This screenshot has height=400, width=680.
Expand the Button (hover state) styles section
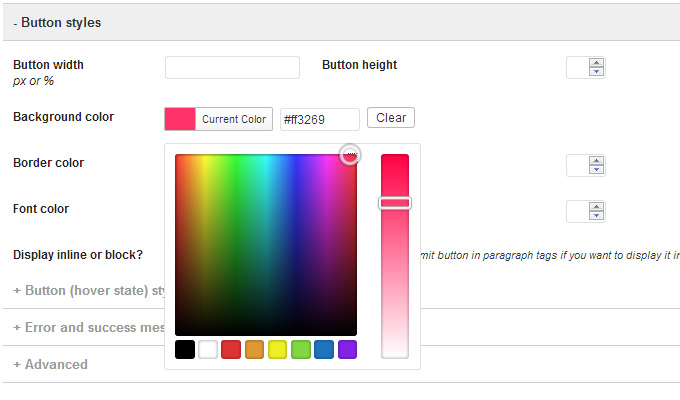click(89, 290)
